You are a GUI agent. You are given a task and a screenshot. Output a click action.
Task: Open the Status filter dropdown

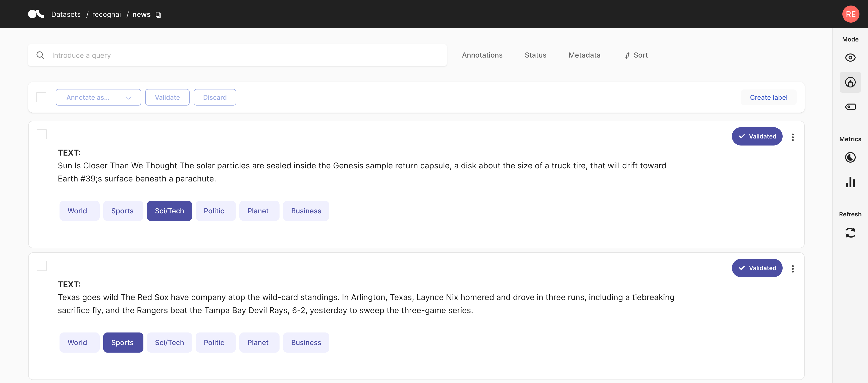coord(535,55)
